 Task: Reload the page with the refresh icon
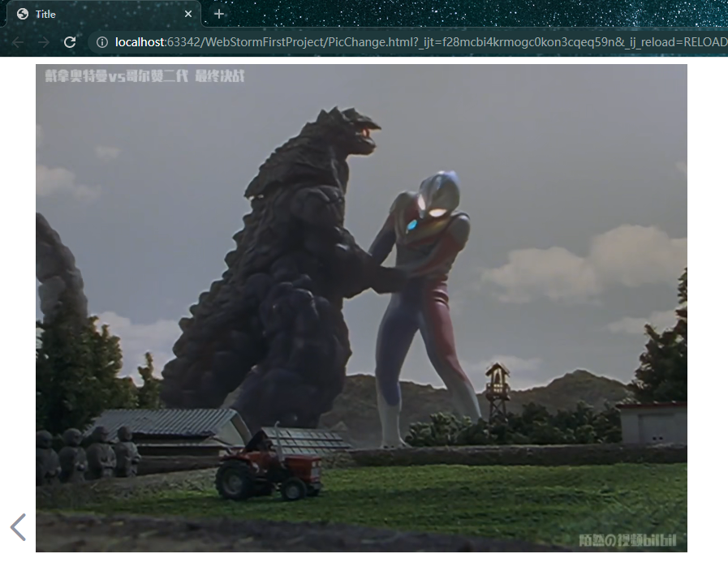coord(70,42)
